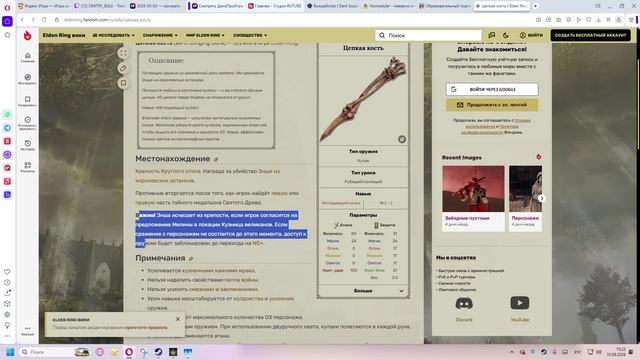Screen dimensions: 640x360
Task: Edit the Местонахождение section via pencil icon
Action: pos(216,159)
